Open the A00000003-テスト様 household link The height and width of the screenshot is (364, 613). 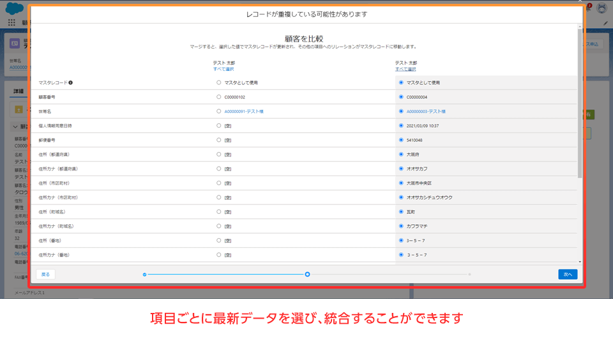[426, 111]
